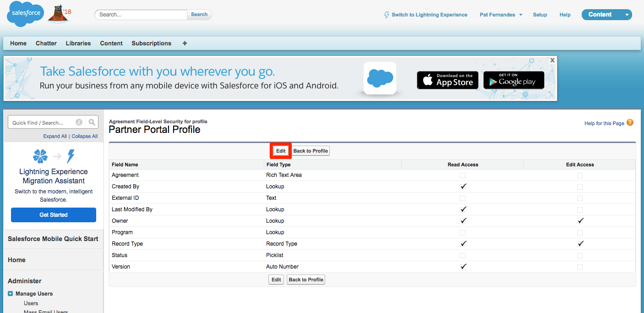Open Salesforce Mobile Quick Start section

tap(53, 239)
